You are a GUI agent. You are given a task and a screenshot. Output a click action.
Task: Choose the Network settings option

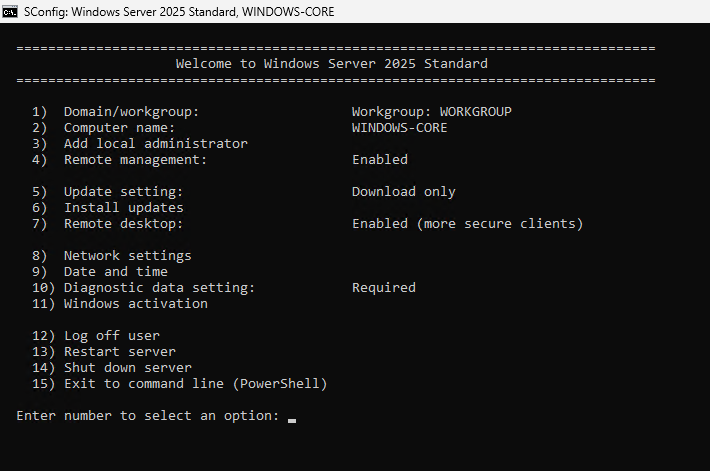pyautogui.click(x=127, y=256)
